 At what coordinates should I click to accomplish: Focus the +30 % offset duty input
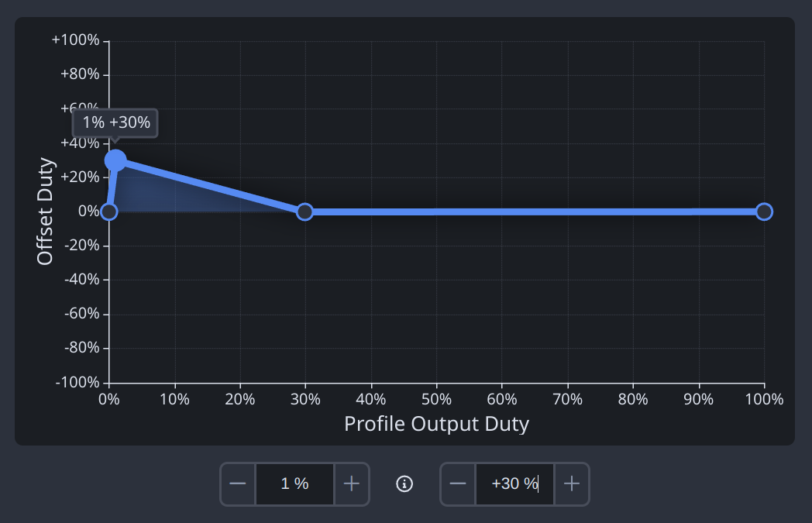tap(514, 484)
